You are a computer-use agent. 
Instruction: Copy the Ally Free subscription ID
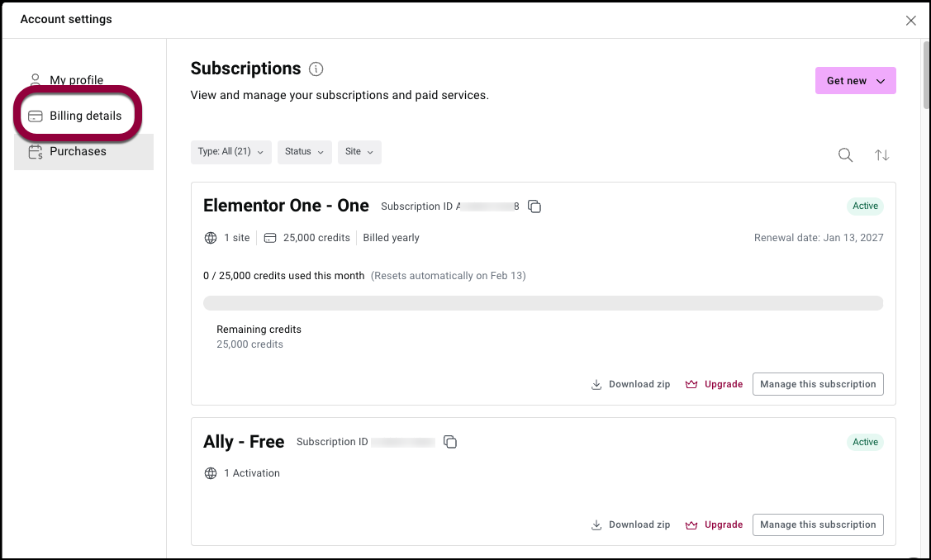coord(450,442)
